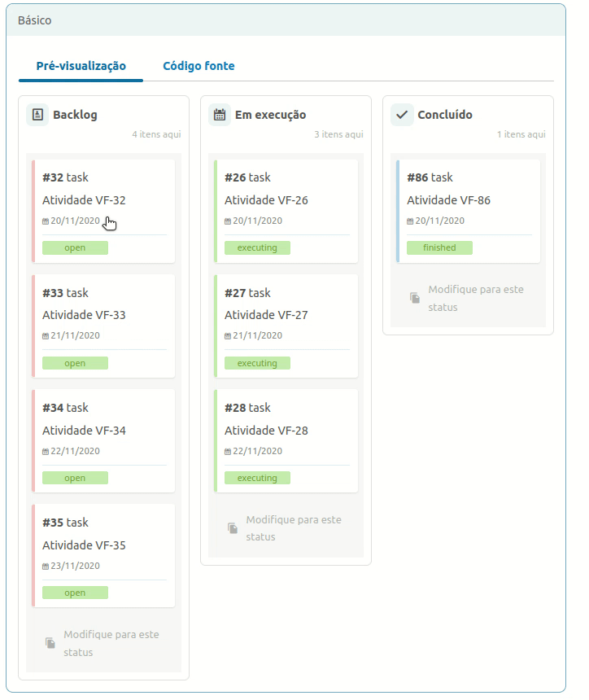The width and height of the screenshot is (589, 700).
Task: Select the Pré-visualização tab
Action: pyautogui.click(x=80, y=65)
